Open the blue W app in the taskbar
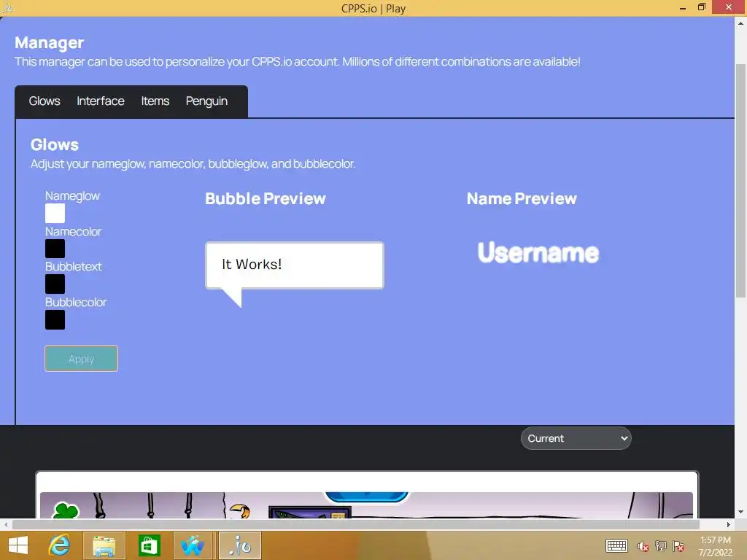 pyautogui.click(x=193, y=545)
